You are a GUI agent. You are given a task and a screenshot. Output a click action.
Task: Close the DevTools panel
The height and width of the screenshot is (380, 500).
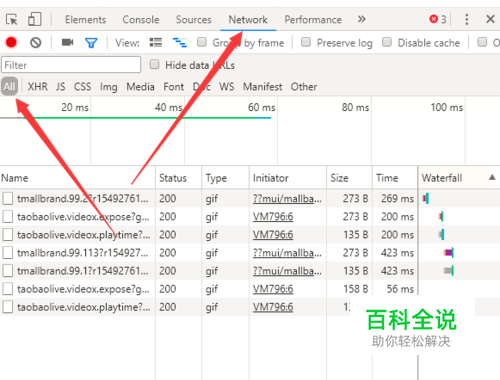[490, 19]
